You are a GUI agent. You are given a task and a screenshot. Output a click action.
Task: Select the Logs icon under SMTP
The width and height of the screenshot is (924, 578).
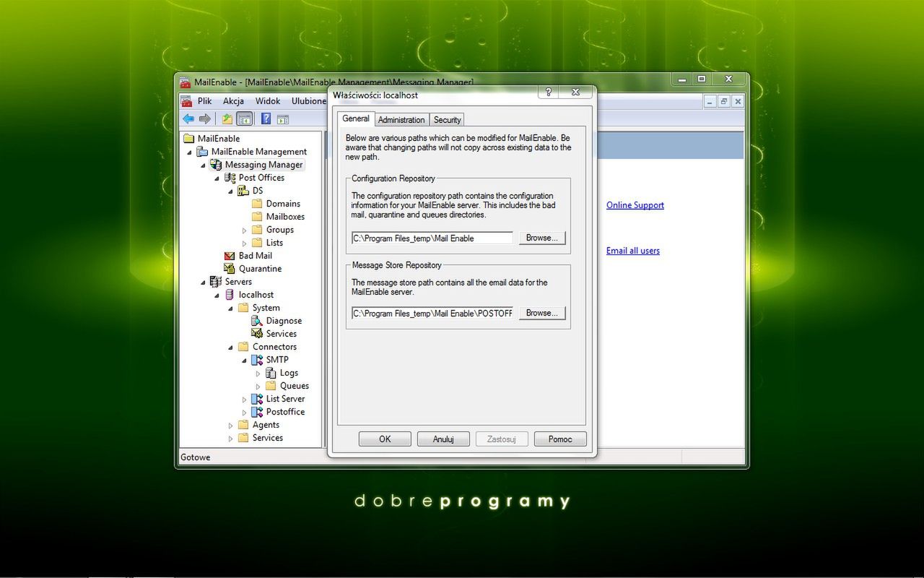tap(271, 373)
